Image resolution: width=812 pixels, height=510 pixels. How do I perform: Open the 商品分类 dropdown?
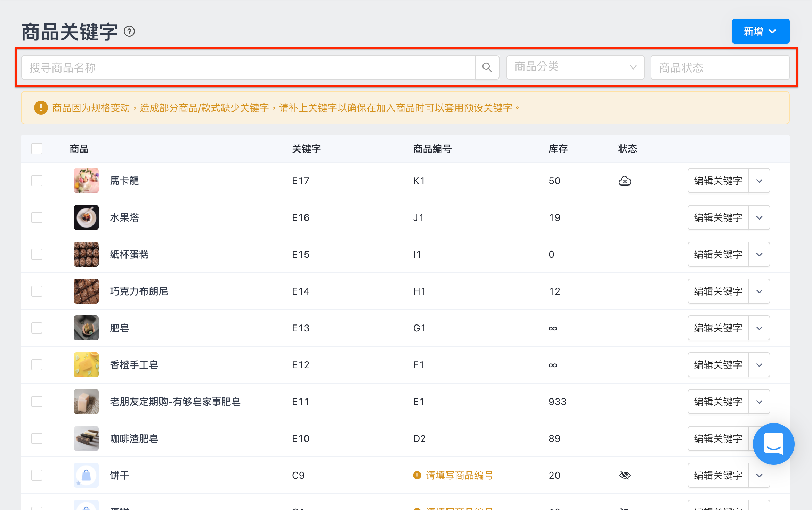(x=575, y=67)
